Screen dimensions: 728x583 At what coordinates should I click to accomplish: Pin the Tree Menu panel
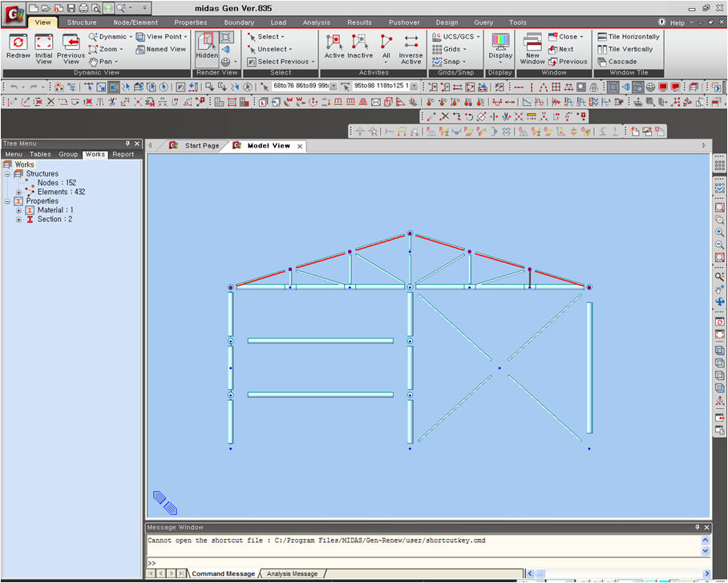click(127, 144)
